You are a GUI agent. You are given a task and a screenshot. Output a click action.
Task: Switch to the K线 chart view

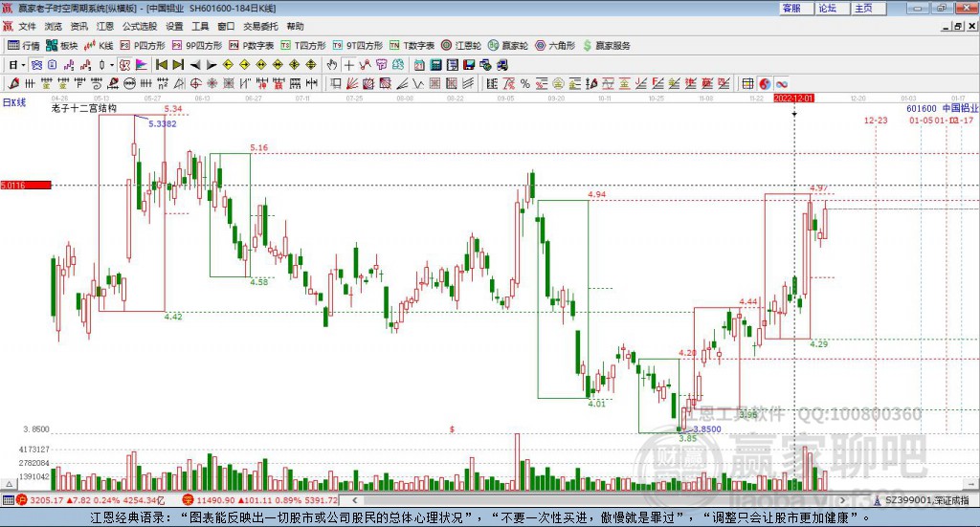(x=99, y=46)
